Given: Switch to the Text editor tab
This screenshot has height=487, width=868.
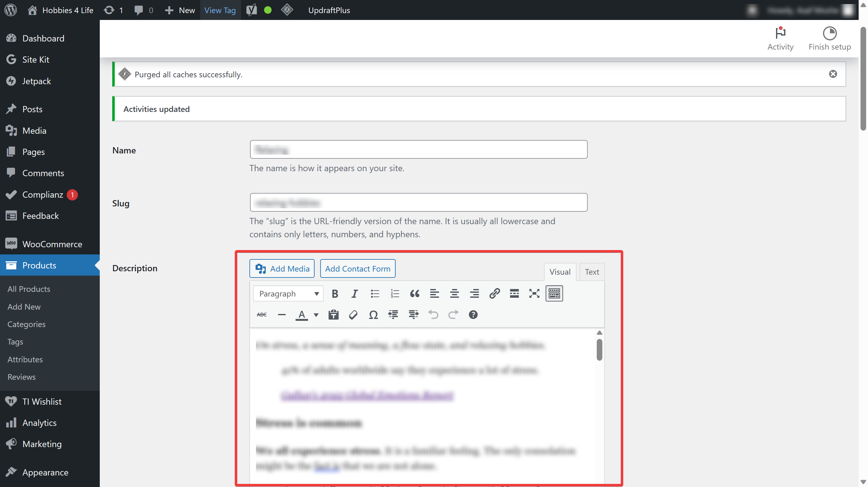Looking at the screenshot, I should 592,272.
